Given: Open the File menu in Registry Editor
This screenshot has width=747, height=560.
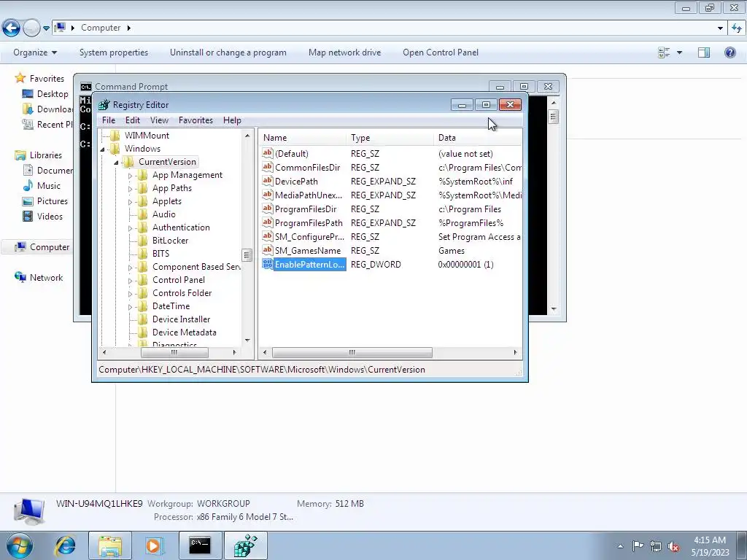Looking at the screenshot, I should tap(109, 120).
